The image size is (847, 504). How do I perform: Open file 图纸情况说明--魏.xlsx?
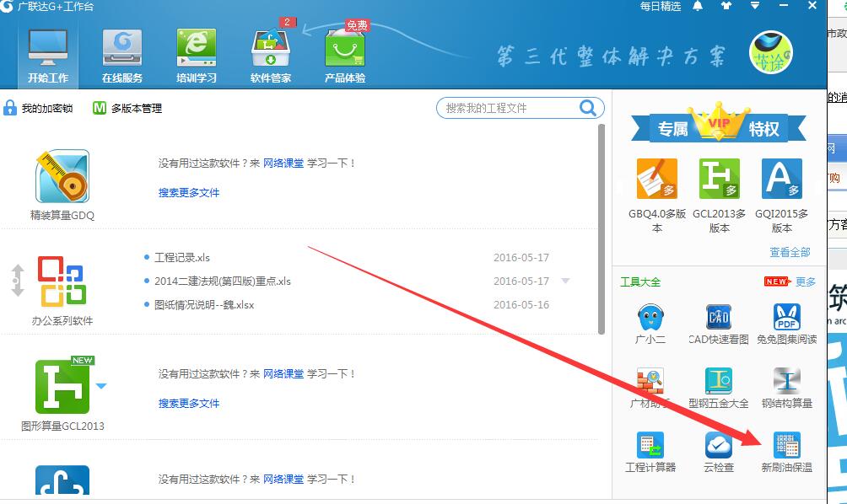(204, 305)
